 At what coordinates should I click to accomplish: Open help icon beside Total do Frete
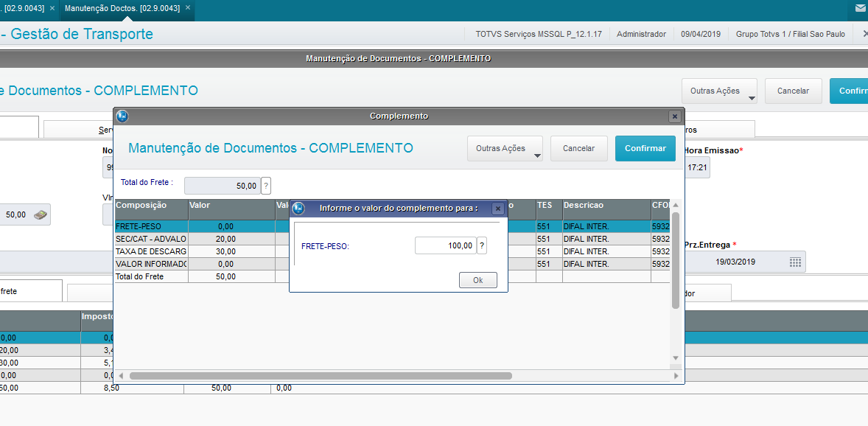(266, 186)
